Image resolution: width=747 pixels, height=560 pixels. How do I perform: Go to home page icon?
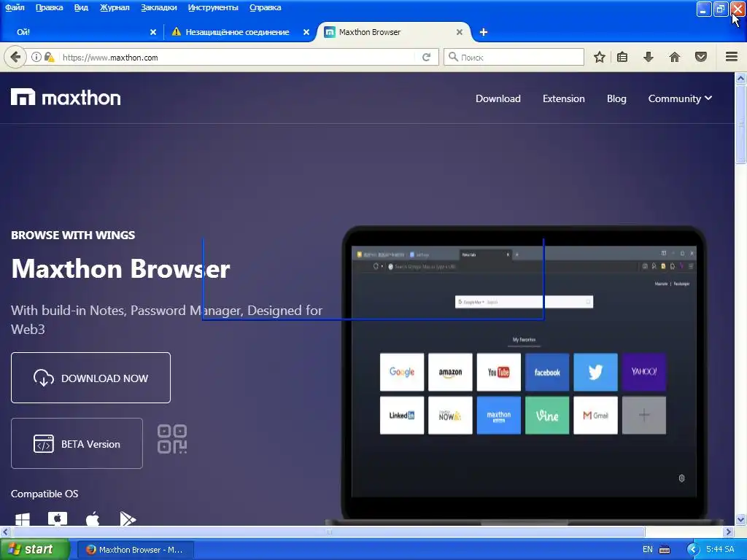point(675,57)
